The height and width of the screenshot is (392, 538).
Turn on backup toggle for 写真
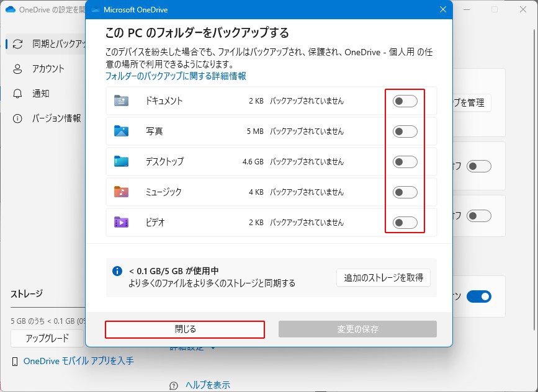click(x=405, y=131)
